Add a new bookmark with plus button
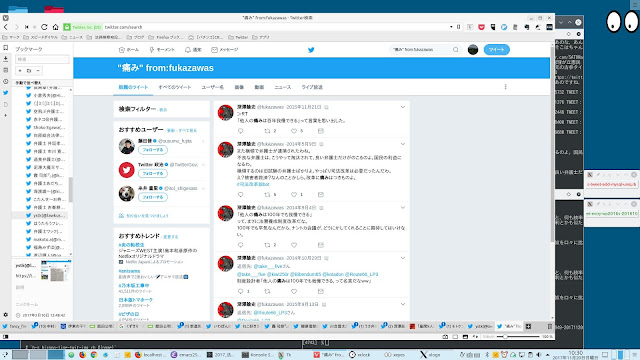 click(20, 71)
